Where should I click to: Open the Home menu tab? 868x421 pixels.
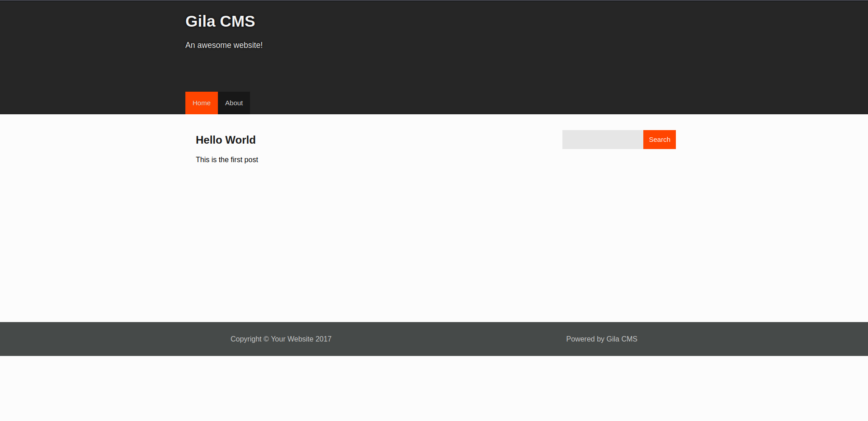[x=201, y=103]
